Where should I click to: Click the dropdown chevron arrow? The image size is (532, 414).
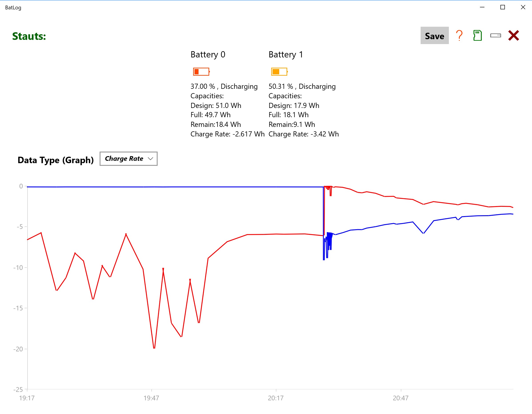[150, 159]
